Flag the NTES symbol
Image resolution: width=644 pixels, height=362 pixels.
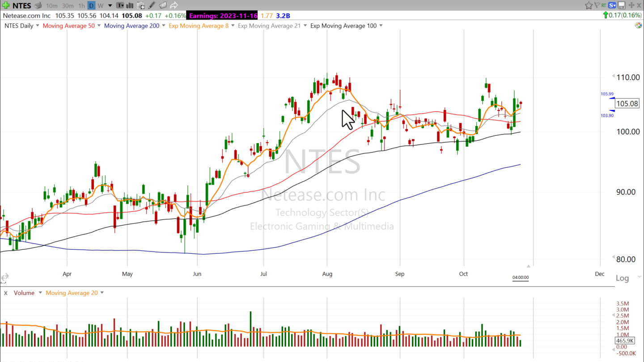coord(597,5)
